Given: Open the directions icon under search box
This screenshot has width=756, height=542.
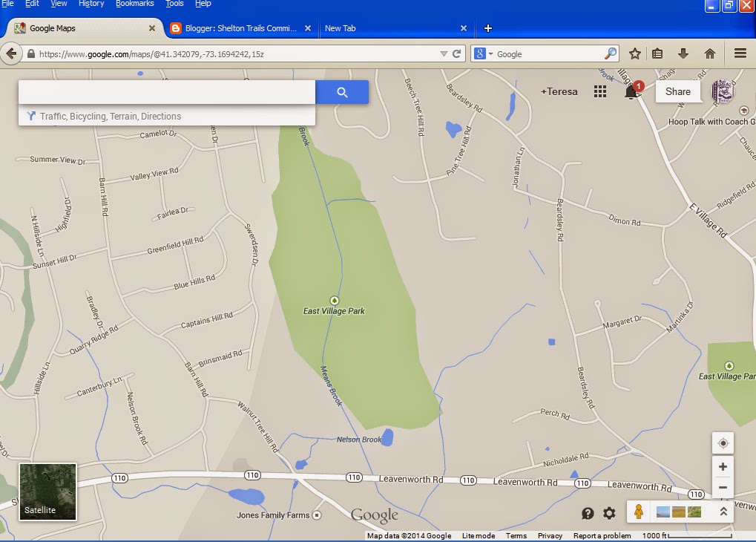Looking at the screenshot, I should point(31,116).
